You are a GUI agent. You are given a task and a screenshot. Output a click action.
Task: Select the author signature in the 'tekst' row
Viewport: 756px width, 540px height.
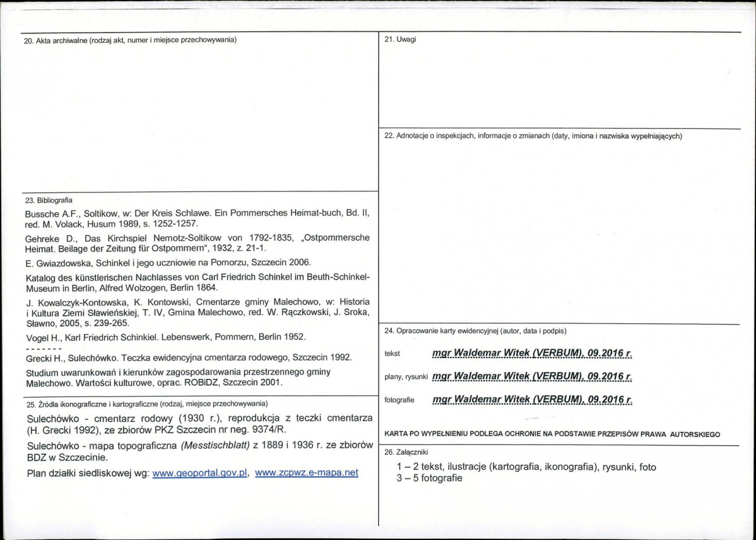(532, 354)
